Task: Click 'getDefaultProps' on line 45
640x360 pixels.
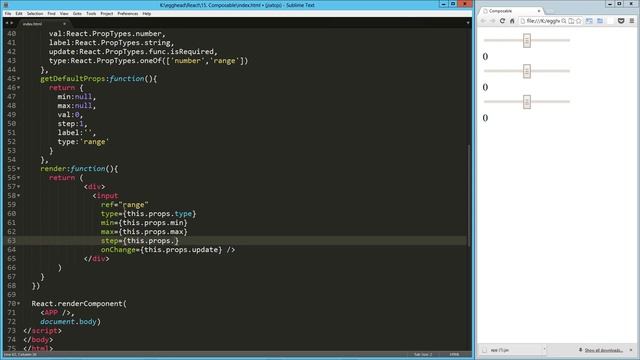Action: (73, 78)
